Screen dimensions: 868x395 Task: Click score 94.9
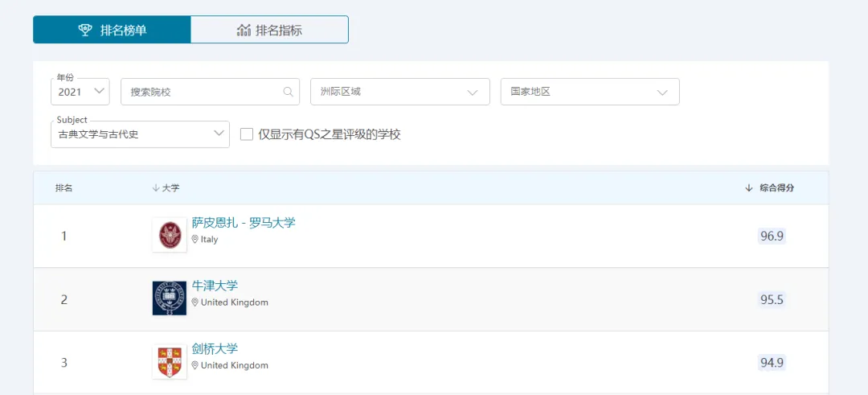772,363
